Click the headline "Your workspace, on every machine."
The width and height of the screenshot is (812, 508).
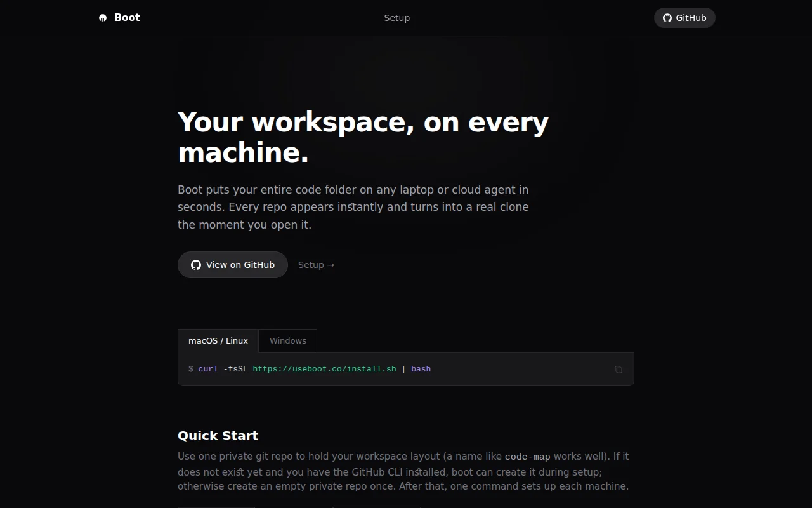[x=363, y=137]
